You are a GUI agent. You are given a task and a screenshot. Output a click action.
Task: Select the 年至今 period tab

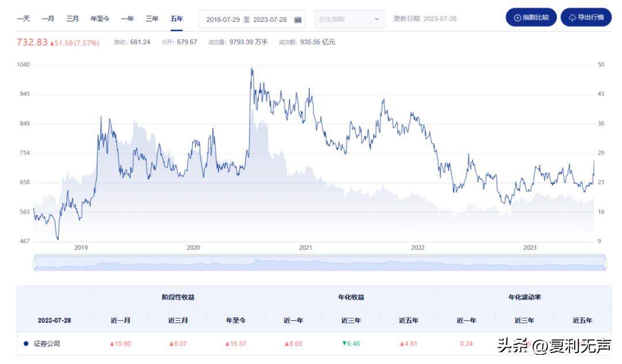99,18
